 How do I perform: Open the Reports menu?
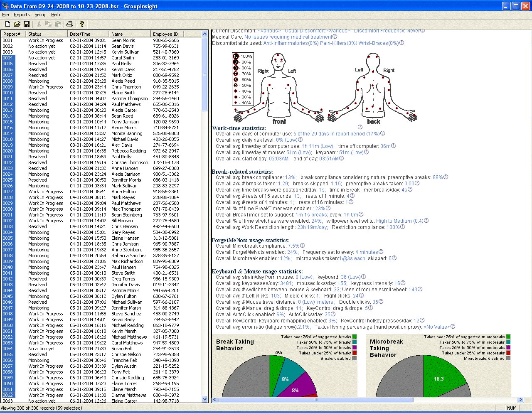tap(22, 15)
